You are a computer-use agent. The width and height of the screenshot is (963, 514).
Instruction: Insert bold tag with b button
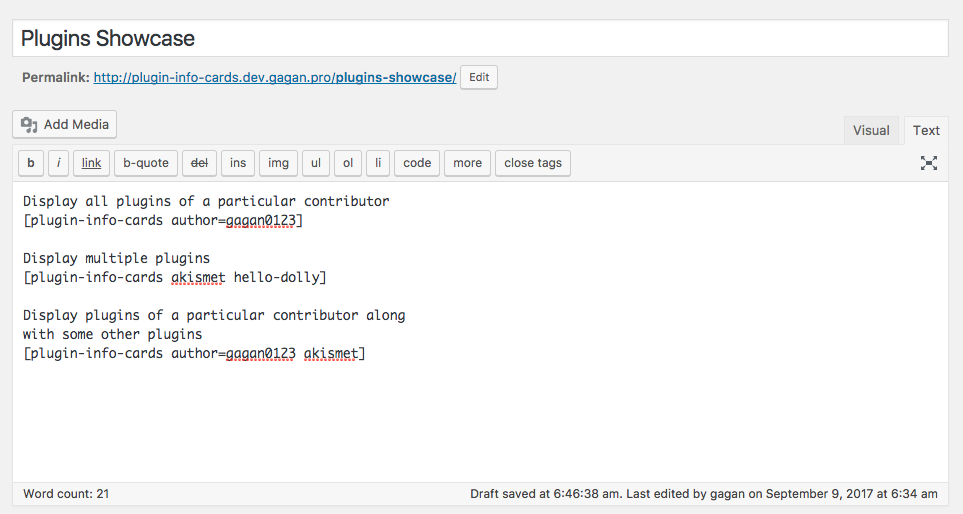pyautogui.click(x=31, y=163)
